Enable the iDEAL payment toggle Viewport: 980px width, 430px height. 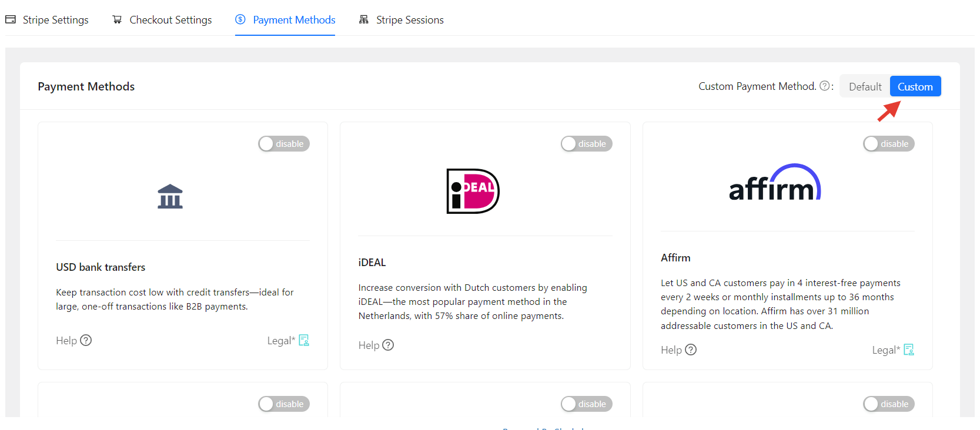[x=586, y=144]
